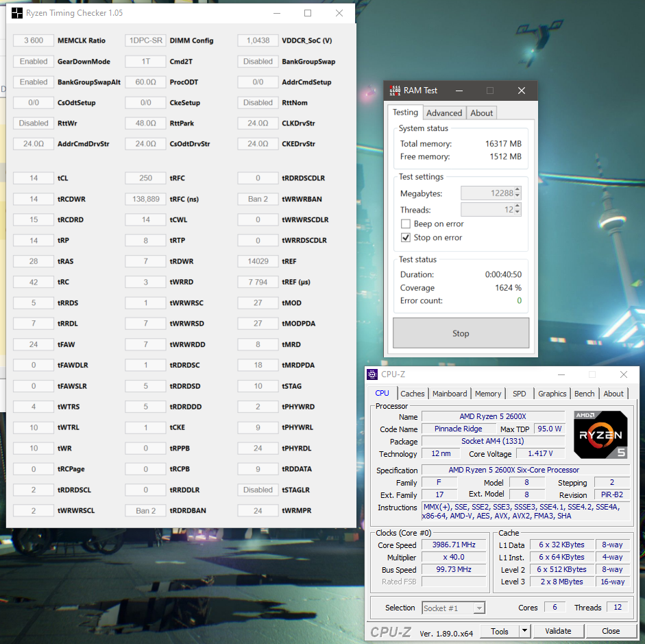Uncheck the Stop on error checkbox

[406, 237]
